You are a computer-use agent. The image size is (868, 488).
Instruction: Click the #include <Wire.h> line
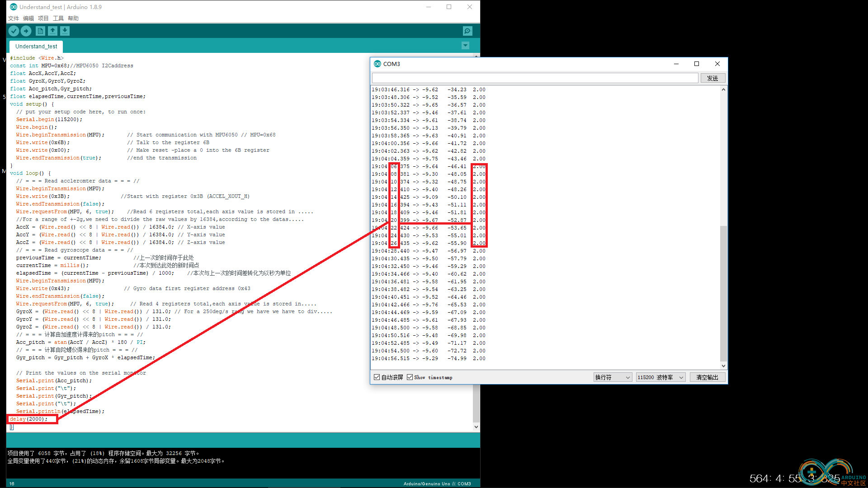37,58
